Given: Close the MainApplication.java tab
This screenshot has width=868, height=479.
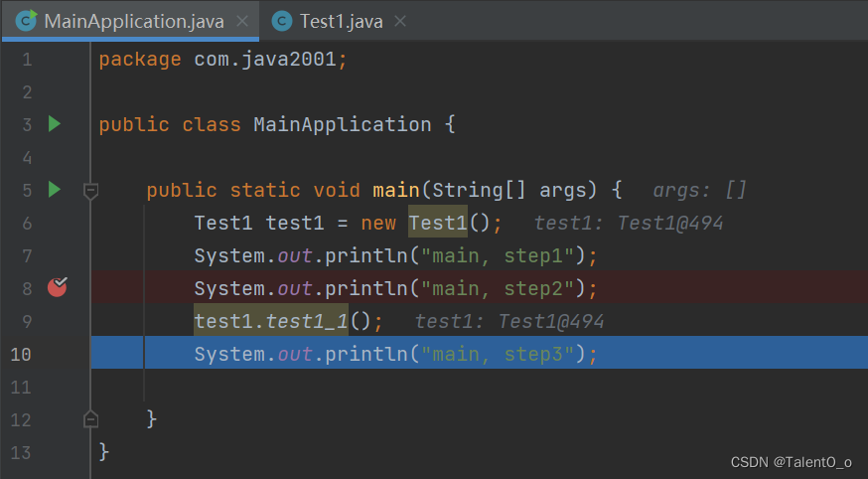Looking at the screenshot, I should pyautogui.click(x=242, y=21).
